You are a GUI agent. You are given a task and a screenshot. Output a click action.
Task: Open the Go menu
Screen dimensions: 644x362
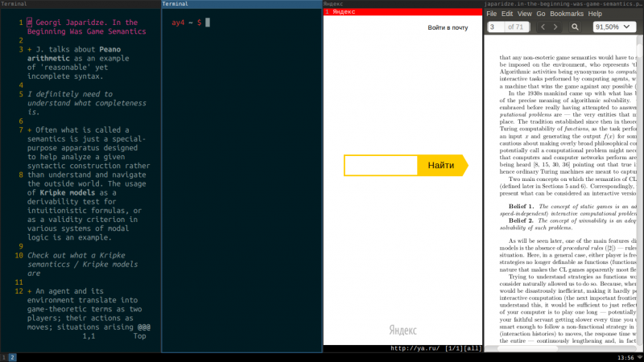click(x=541, y=14)
